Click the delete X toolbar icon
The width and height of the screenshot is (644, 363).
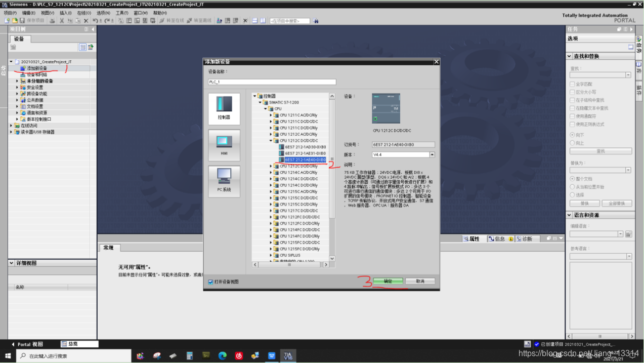tap(86, 20)
